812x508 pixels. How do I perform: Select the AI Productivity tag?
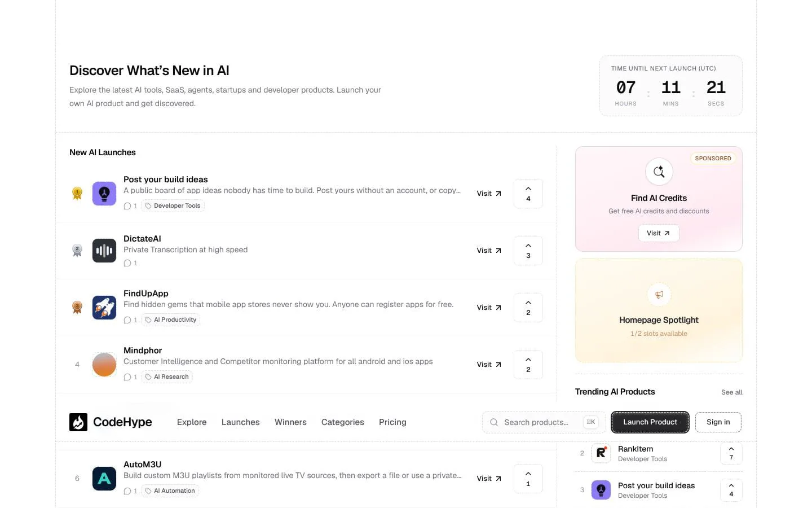(170, 320)
